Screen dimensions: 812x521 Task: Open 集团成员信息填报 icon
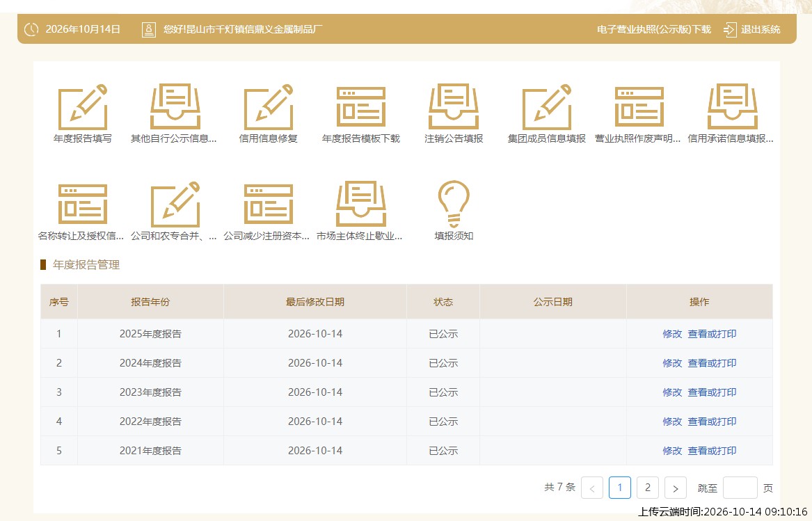[x=547, y=106]
